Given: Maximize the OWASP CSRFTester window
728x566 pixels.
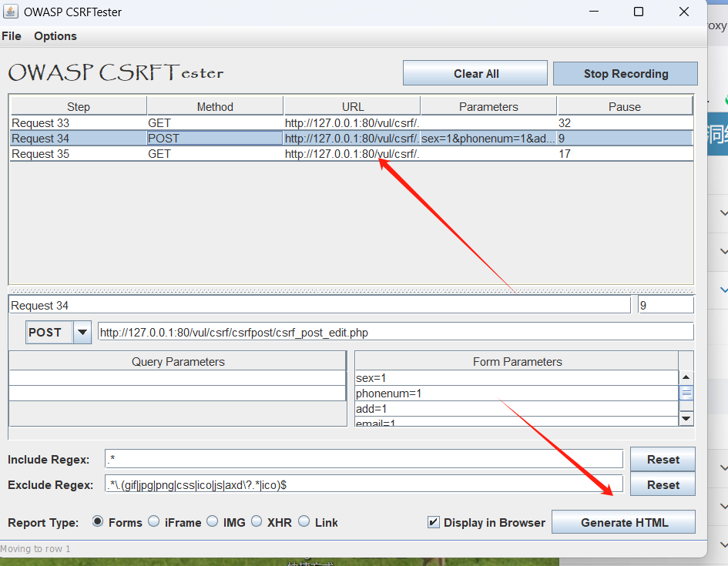Looking at the screenshot, I should coord(639,11).
